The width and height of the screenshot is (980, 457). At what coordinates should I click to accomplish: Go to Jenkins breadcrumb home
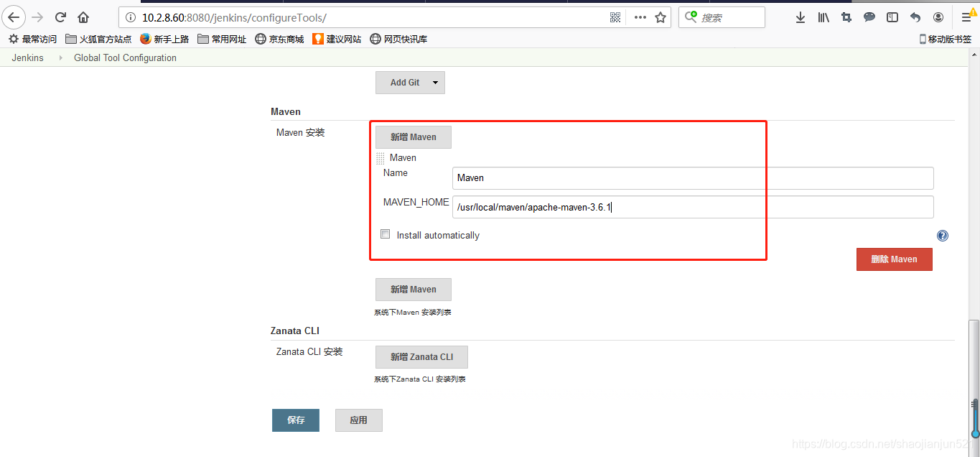click(27, 58)
